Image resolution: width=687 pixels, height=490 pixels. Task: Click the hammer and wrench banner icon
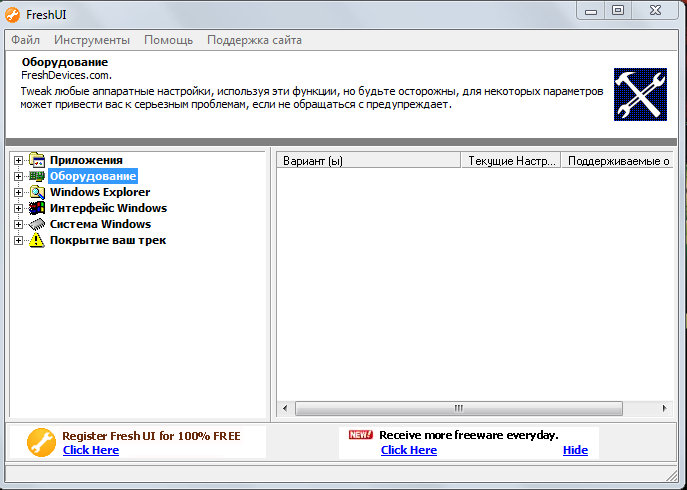[x=640, y=94]
